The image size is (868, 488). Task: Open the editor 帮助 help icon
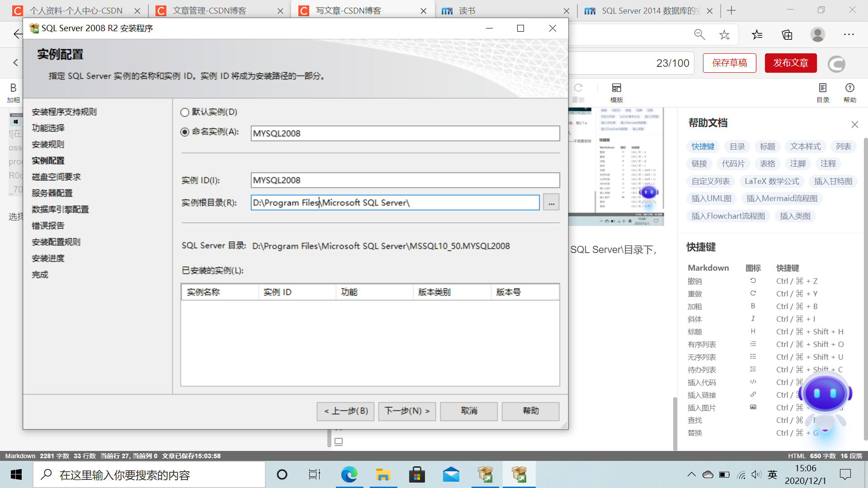(x=850, y=93)
